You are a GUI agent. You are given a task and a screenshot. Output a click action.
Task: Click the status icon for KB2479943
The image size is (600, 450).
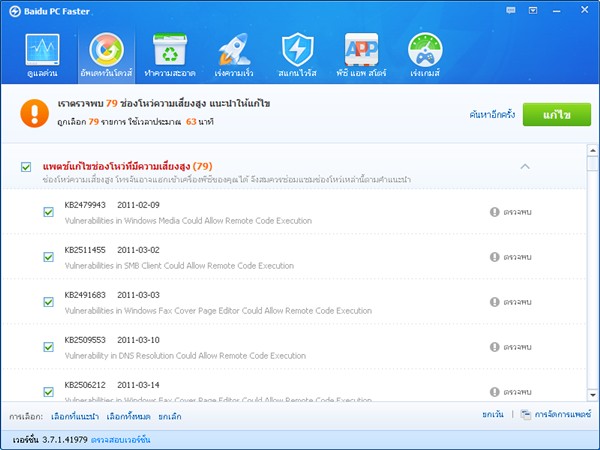tap(495, 212)
